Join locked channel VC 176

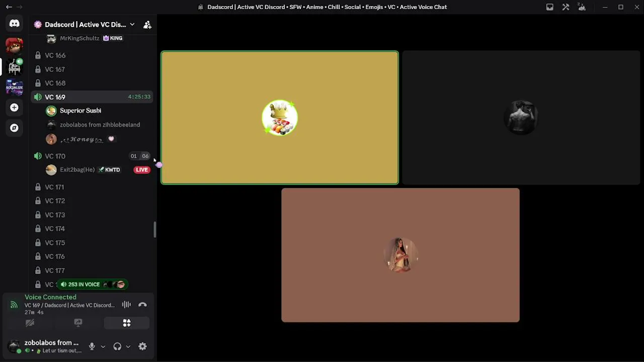93,256
